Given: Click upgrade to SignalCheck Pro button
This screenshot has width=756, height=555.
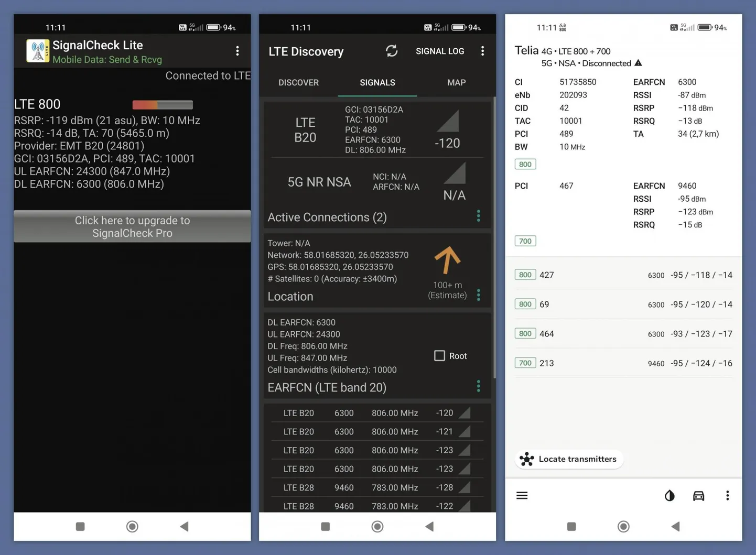Looking at the screenshot, I should 132,226.
